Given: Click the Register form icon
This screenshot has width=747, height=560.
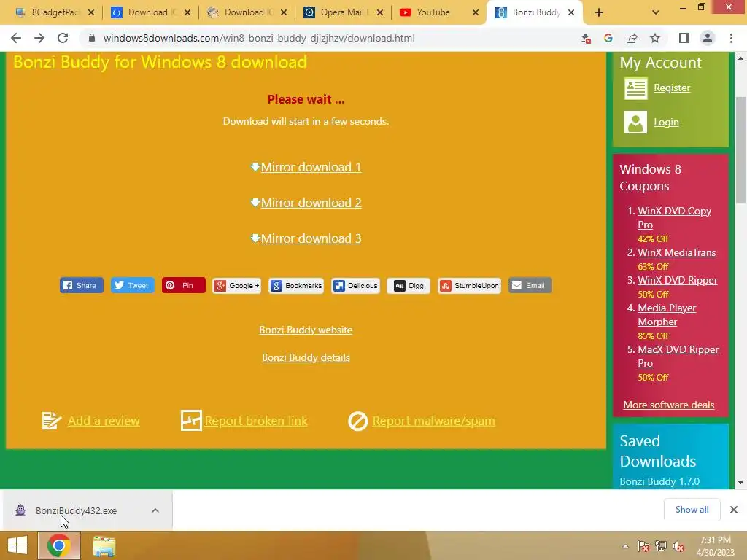Looking at the screenshot, I should pyautogui.click(x=635, y=88).
